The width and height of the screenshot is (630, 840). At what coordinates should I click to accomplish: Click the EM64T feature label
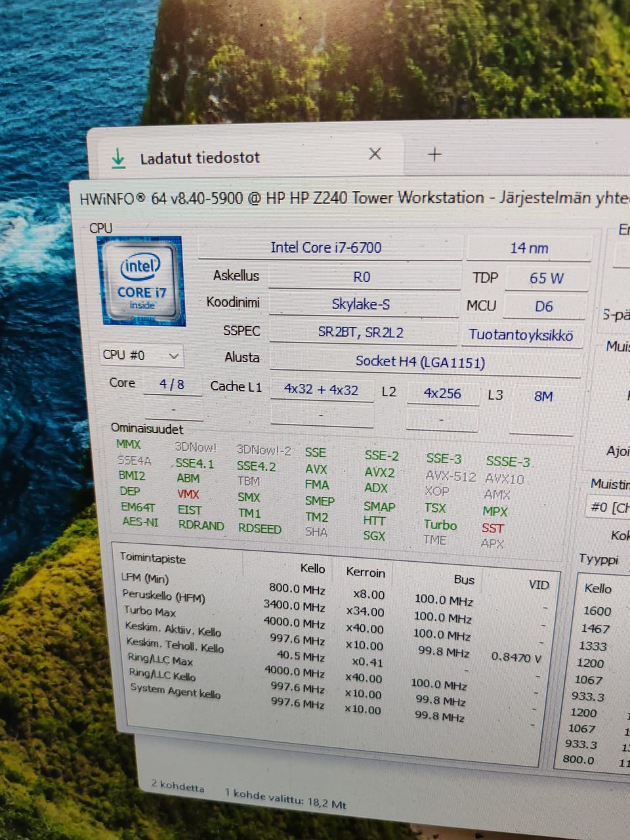point(138,507)
